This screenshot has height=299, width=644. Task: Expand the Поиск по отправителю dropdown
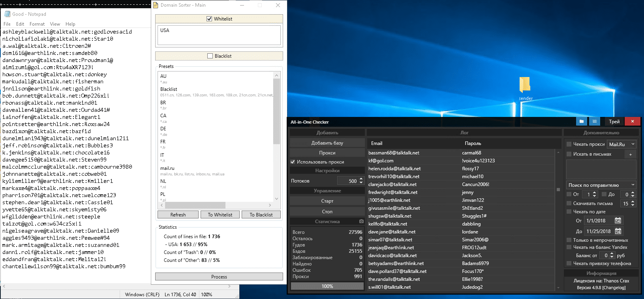(601, 185)
